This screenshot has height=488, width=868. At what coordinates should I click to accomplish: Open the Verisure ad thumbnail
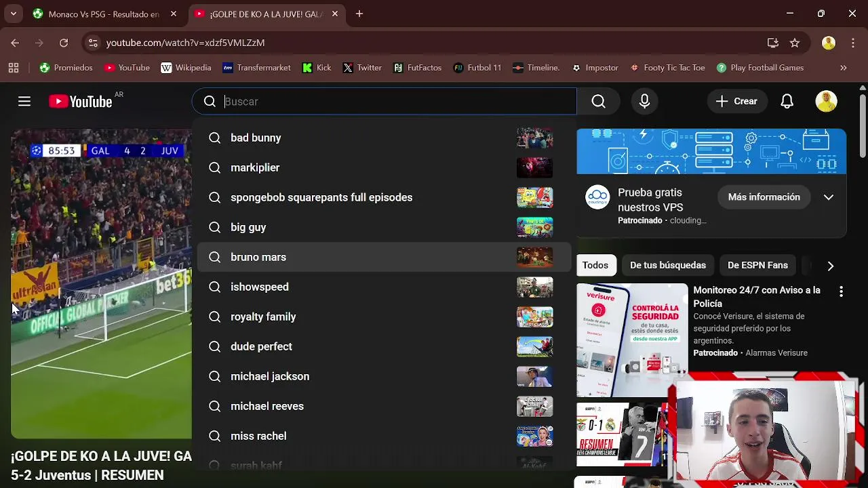(x=632, y=340)
